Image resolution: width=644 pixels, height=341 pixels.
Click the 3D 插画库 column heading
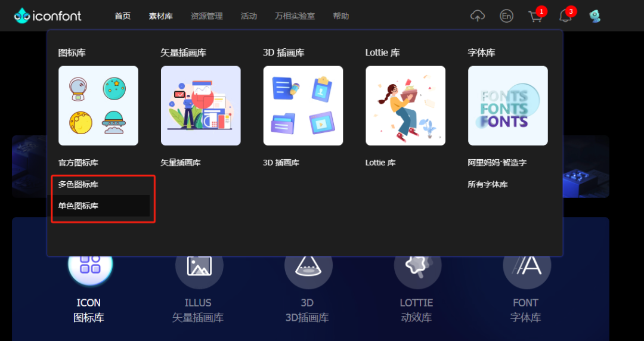[x=283, y=53]
